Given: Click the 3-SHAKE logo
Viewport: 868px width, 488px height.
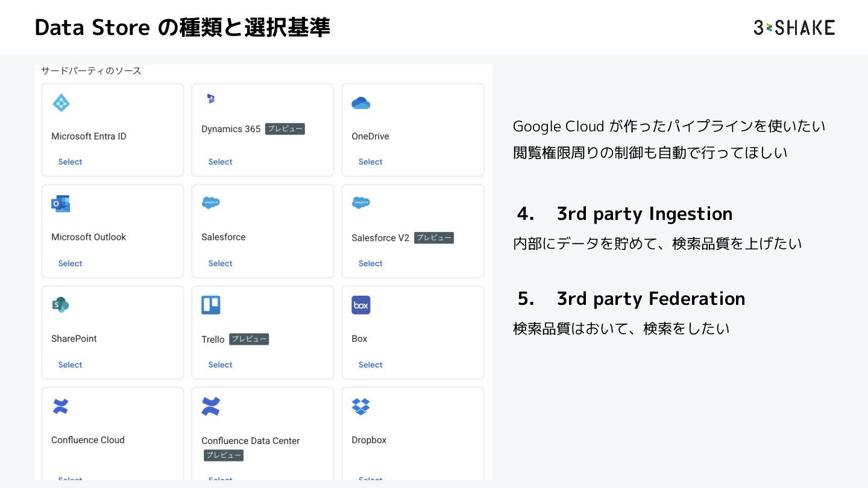Looking at the screenshot, I should (x=794, y=27).
